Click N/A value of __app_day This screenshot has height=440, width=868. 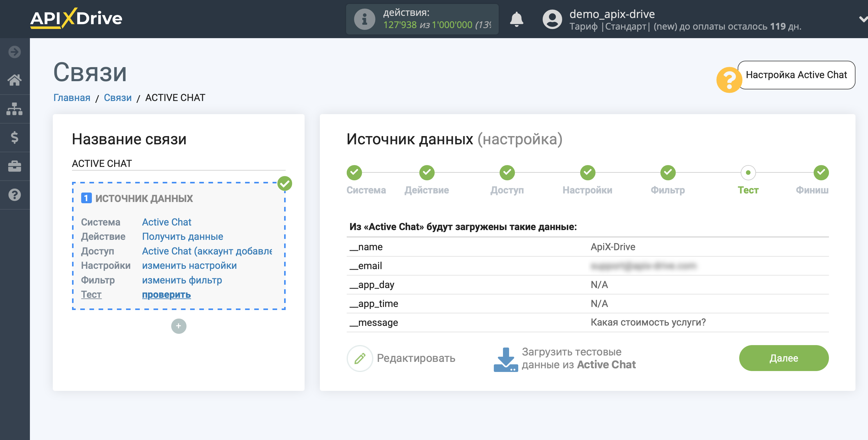[x=599, y=285]
